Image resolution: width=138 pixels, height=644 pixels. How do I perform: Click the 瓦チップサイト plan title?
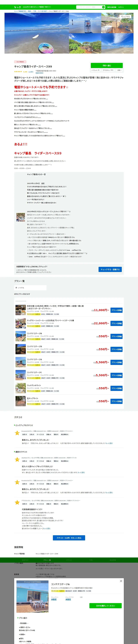pyautogui.click(x=33, y=399)
